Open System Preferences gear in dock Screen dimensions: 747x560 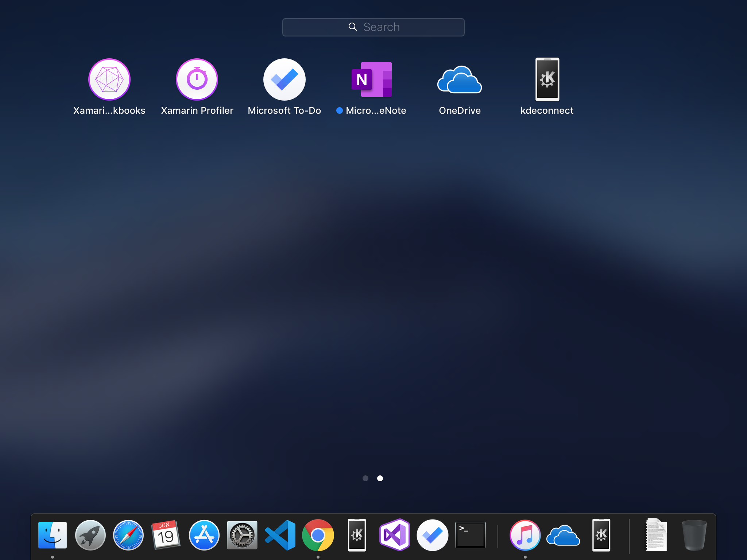point(242,535)
